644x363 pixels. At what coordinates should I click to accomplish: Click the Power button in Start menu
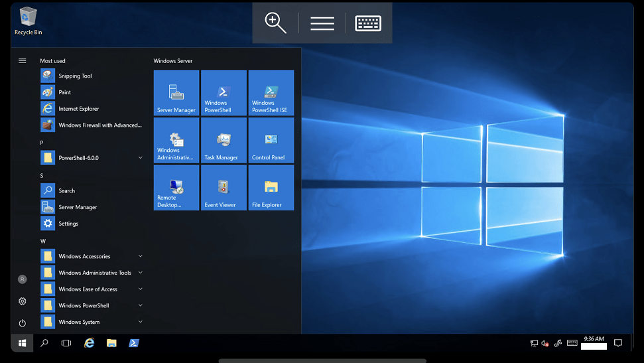pos(22,323)
